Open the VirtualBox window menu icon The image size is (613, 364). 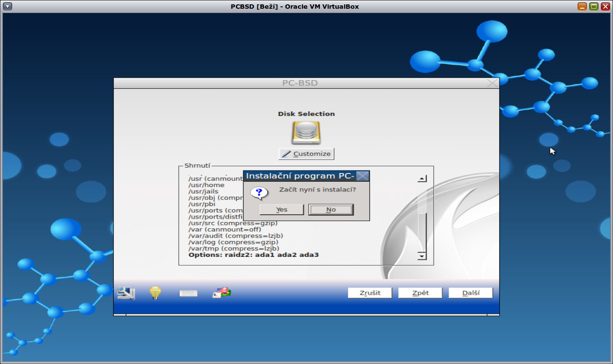pyautogui.click(x=6, y=6)
